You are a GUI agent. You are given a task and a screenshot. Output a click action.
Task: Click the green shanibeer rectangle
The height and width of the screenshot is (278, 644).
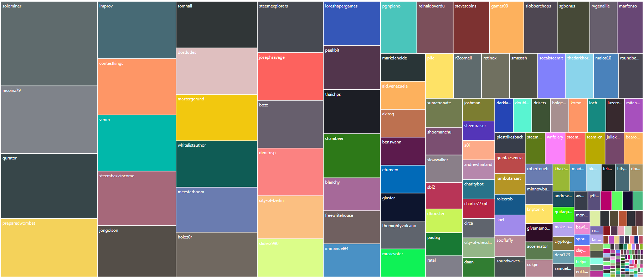click(x=352, y=156)
